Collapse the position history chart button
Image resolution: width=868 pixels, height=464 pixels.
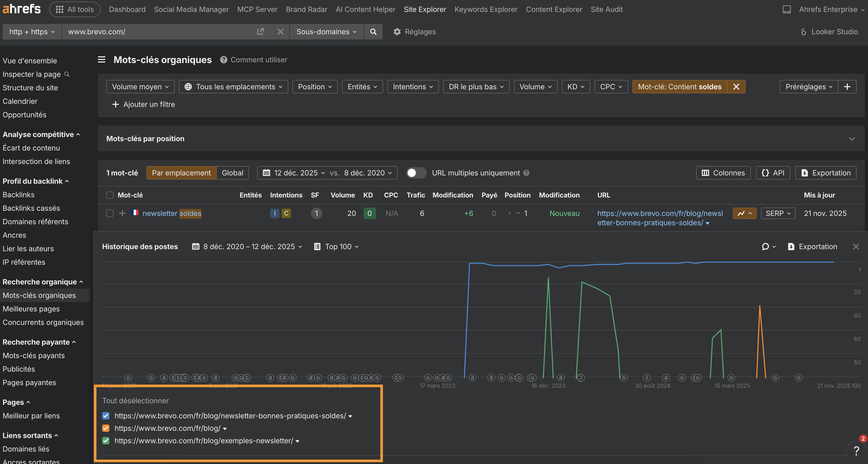coord(744,214)
